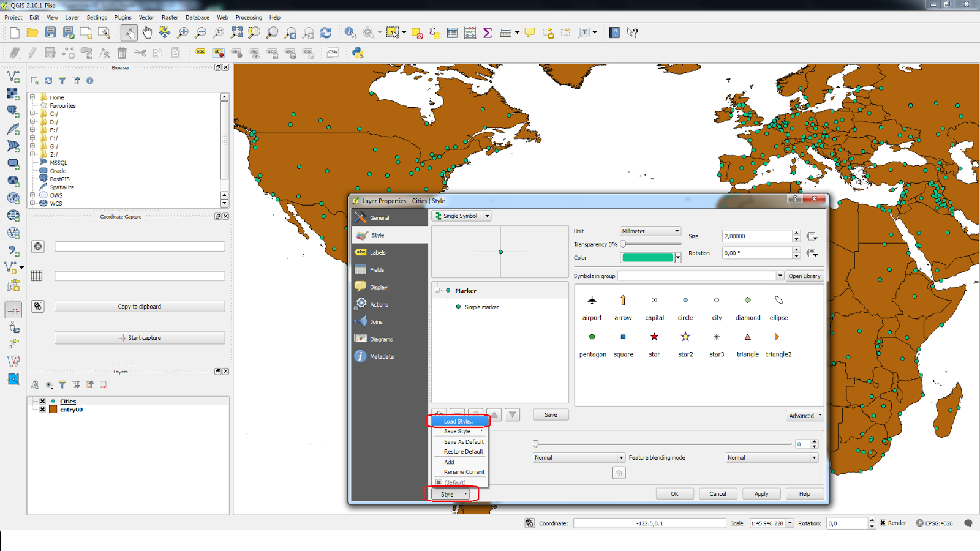This screenshot has height=551, width=980.
Task: Click the Apply button in Layer Properties
Action: pos(761,493)
